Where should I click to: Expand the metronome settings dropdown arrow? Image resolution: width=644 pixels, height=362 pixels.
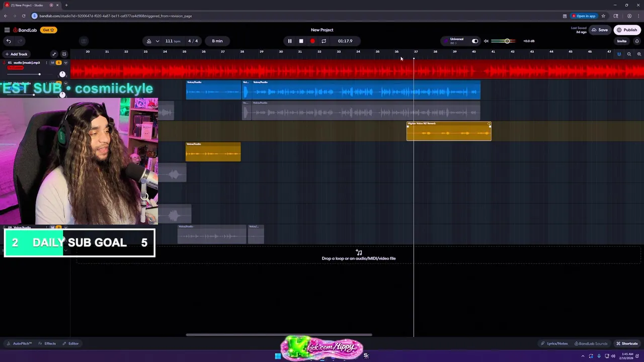click(157, 41)
